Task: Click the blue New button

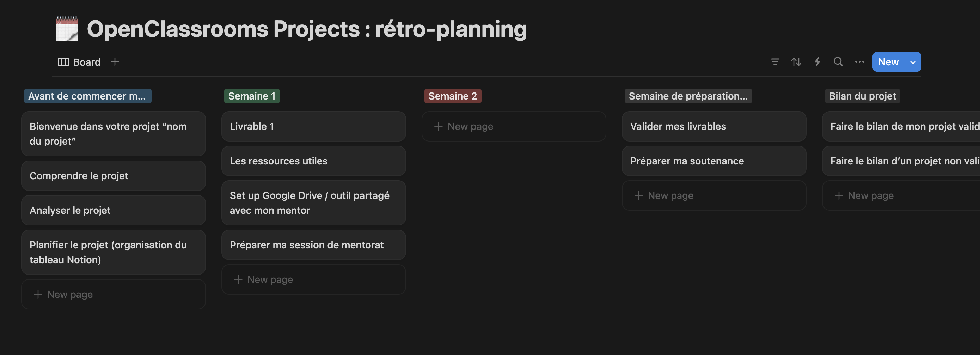Action: 888,62
